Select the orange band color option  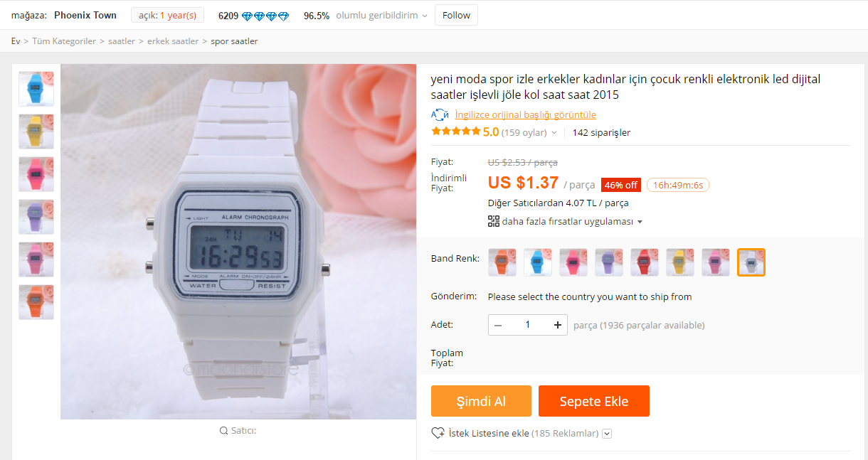point(502,262)
